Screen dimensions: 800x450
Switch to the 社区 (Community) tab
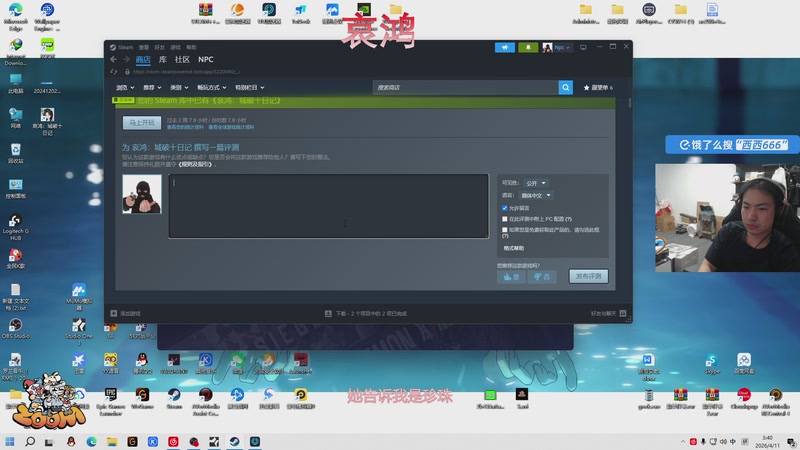182,60
